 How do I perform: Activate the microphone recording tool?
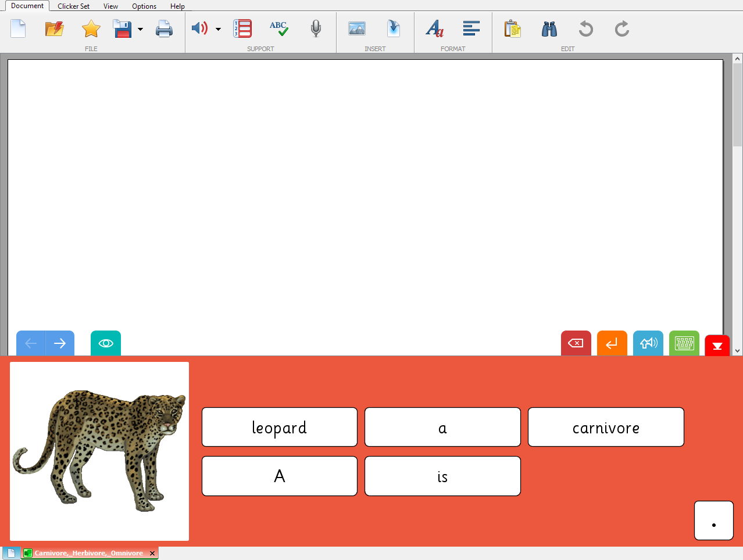pos(316,28)
